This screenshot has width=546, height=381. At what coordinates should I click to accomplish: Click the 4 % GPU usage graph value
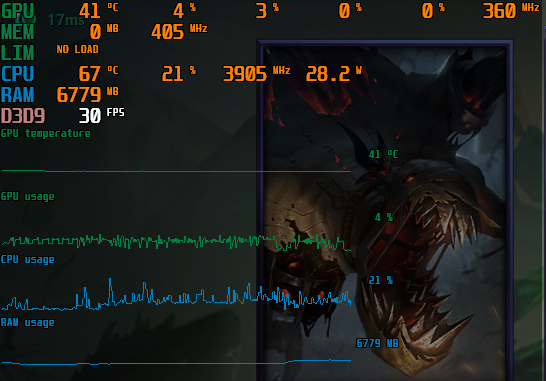(384, 217)
